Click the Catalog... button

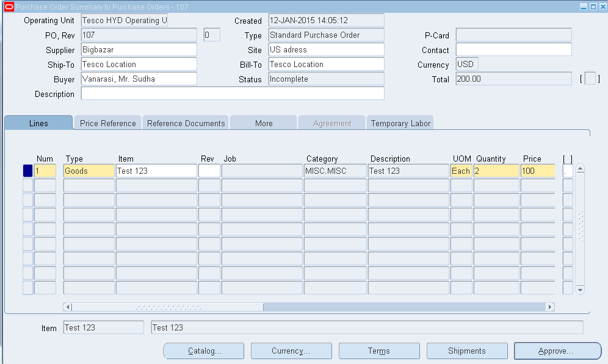click(x=204, y=351)
